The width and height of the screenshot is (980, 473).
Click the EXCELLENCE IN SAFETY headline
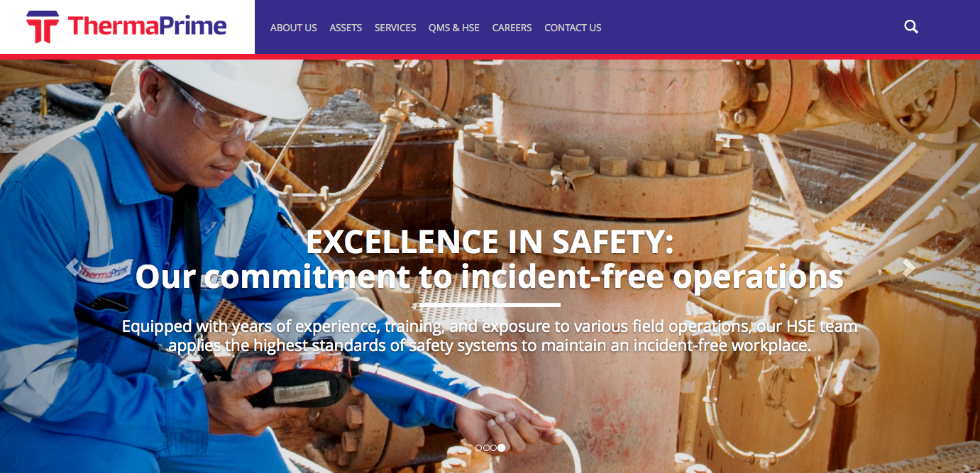(490, 243)
